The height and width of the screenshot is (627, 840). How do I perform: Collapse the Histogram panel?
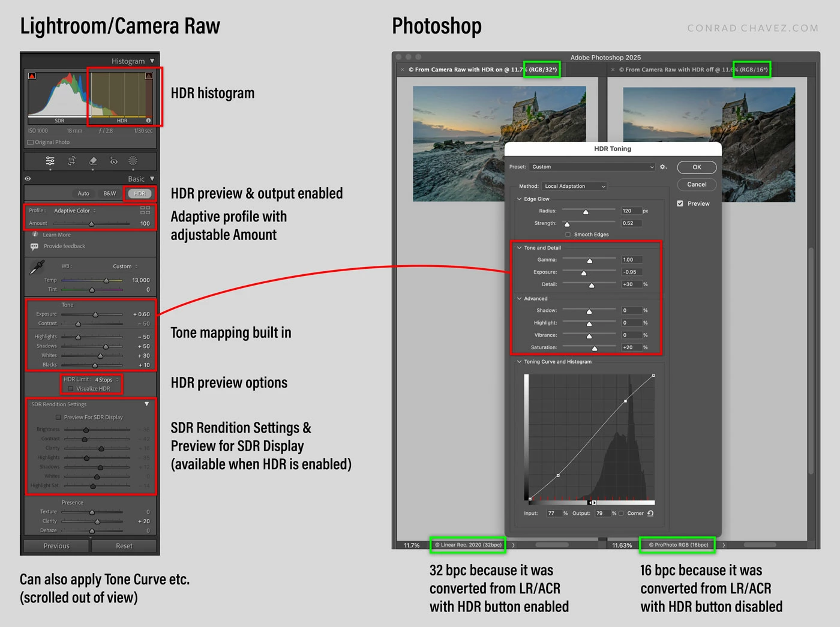click(152, 61)
